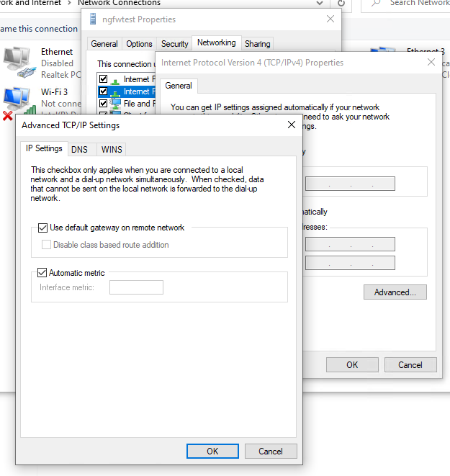Click the first Internet Protocol item icon
The height and width of the screenshot is (476, 450).
(115, 80)
